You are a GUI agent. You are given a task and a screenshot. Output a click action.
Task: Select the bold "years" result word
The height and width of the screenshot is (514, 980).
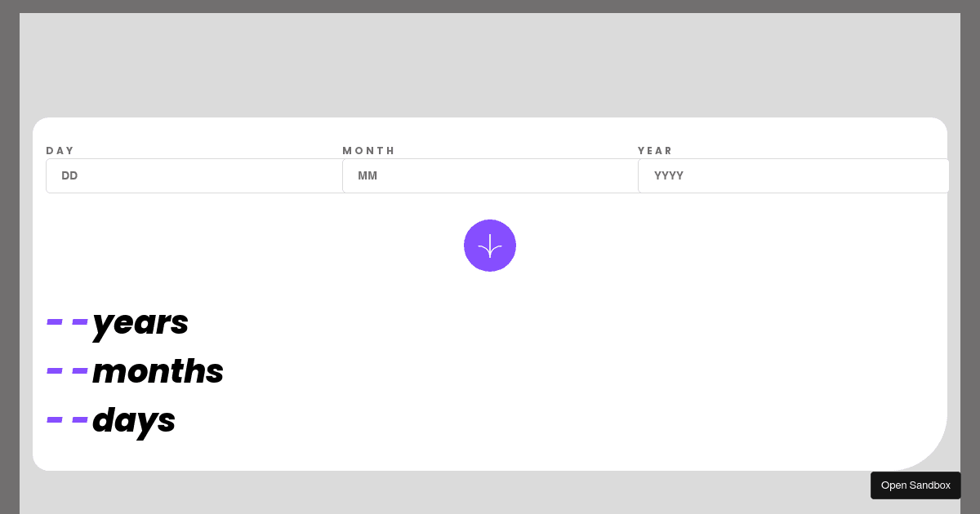pyautogui.click(x=140, y=323)
